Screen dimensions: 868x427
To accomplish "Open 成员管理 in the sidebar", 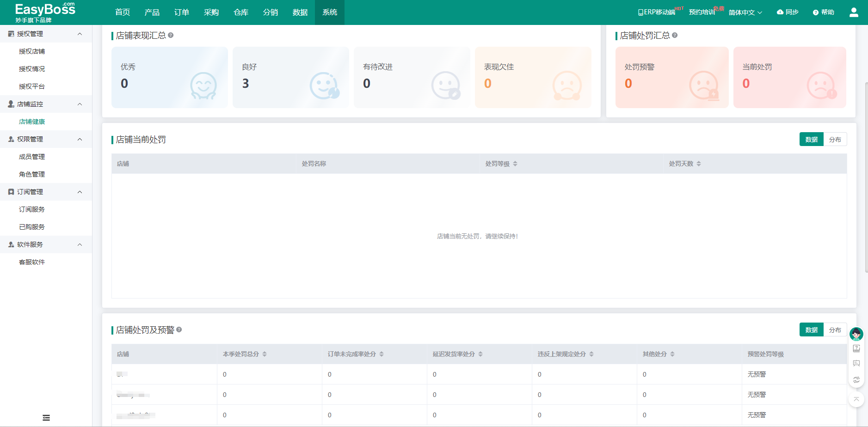I will (x=32, y=157).
